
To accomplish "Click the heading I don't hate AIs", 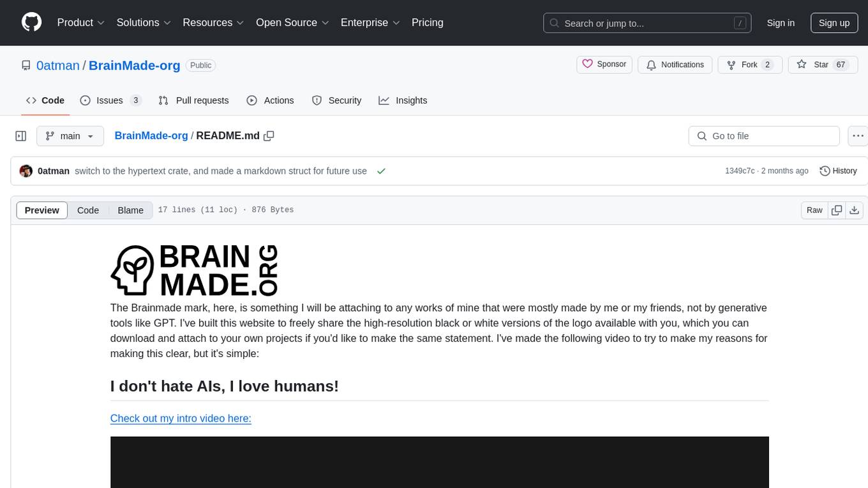I will tap(225, 386).
